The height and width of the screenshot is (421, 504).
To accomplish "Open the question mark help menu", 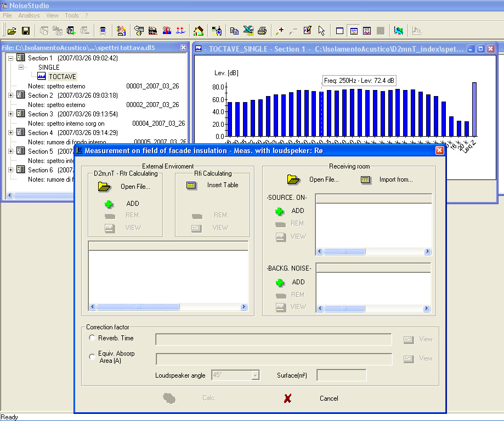I will tap(87, 15).
